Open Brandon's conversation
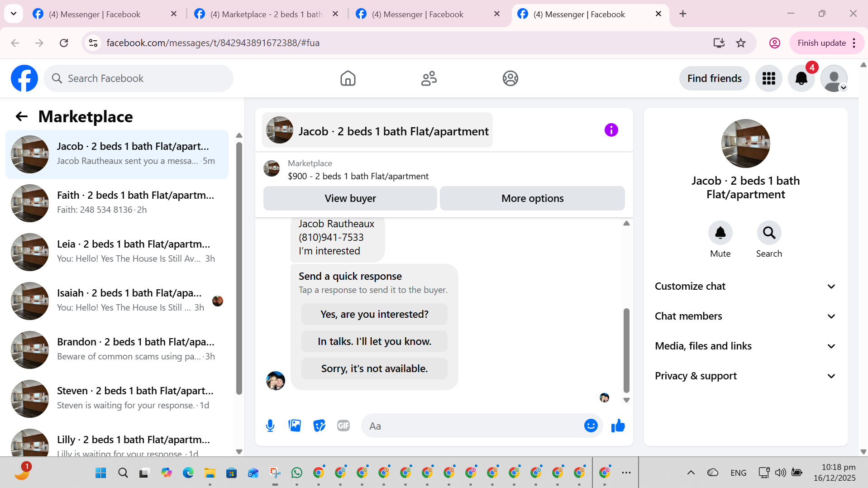 click(x=117, y=350)
